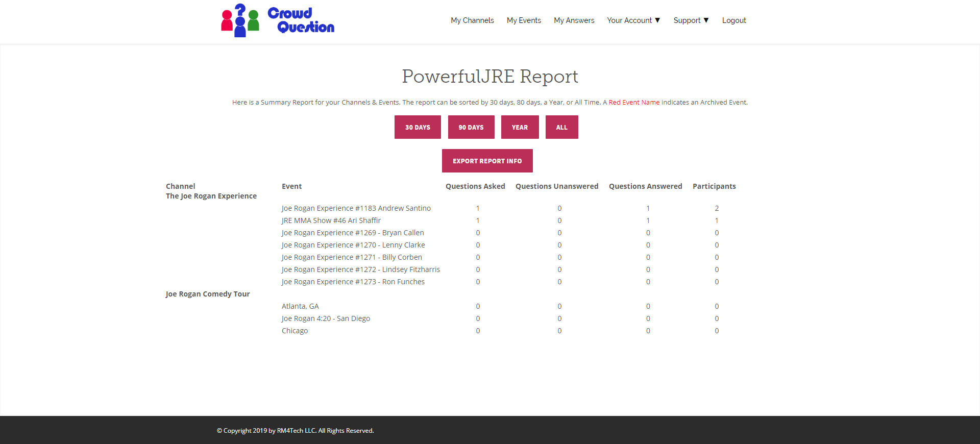Click PowerfulJRE Report heading
This screenshot has height=444, width=980.
point(490,77)
